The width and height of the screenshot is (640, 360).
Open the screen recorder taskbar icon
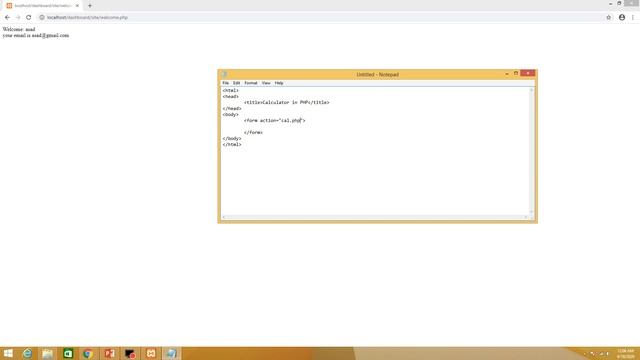click(x=130, y=353)
